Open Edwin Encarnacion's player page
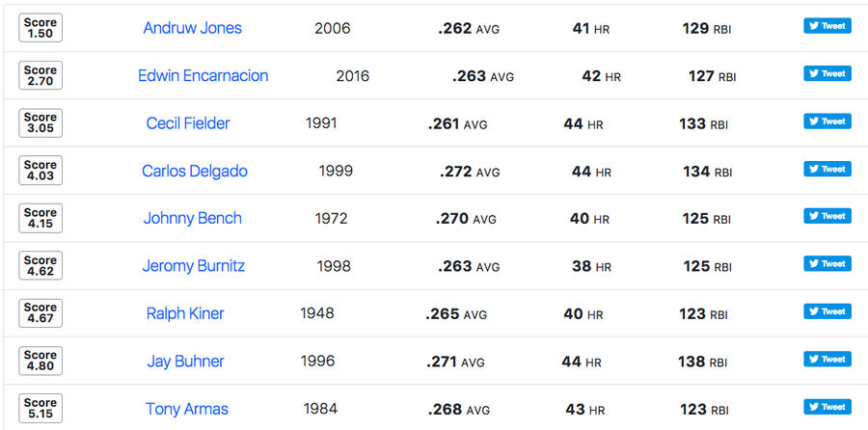The width and height of the screenshot is (868, 430). point(203,76)
